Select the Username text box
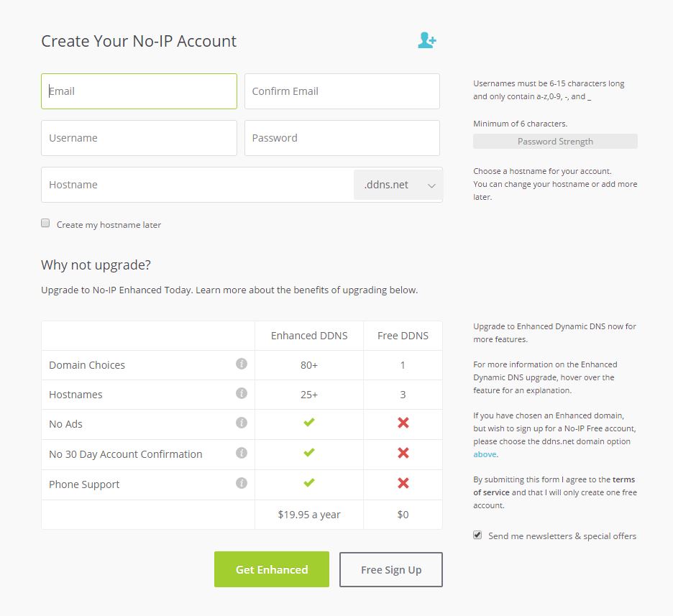The width and height of the screenshot is (673, 616). 139,138
